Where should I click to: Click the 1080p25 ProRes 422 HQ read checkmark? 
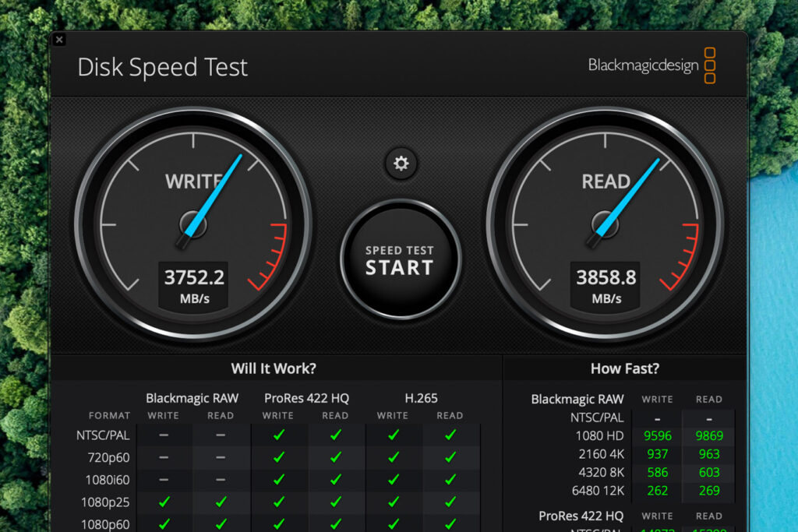point(335,502)
